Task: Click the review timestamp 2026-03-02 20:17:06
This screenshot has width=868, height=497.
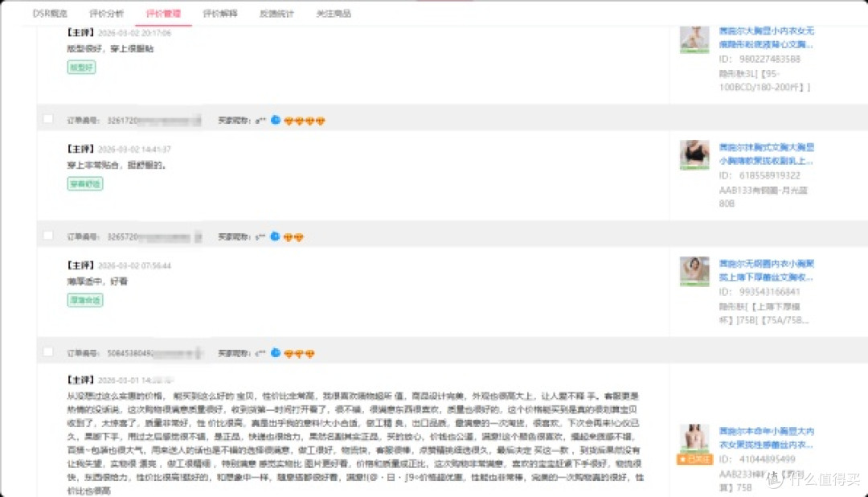Action: click(x=134, y=33)
